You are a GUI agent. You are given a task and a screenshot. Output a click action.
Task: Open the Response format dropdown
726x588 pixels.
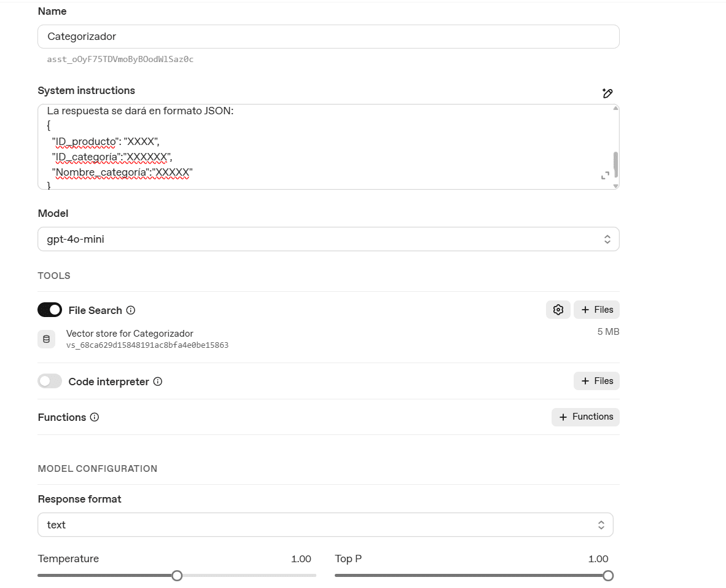point(326,525)
